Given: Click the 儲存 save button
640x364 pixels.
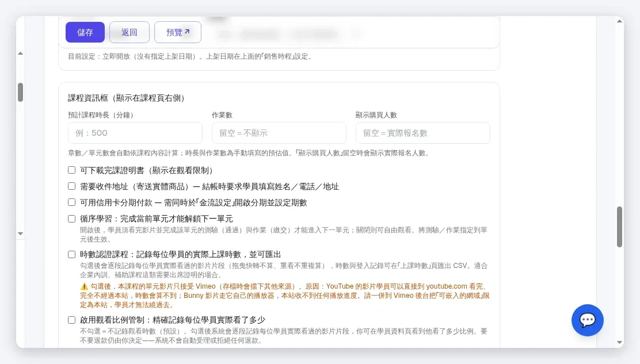Looking at the screenshot, I should (85, 32).
